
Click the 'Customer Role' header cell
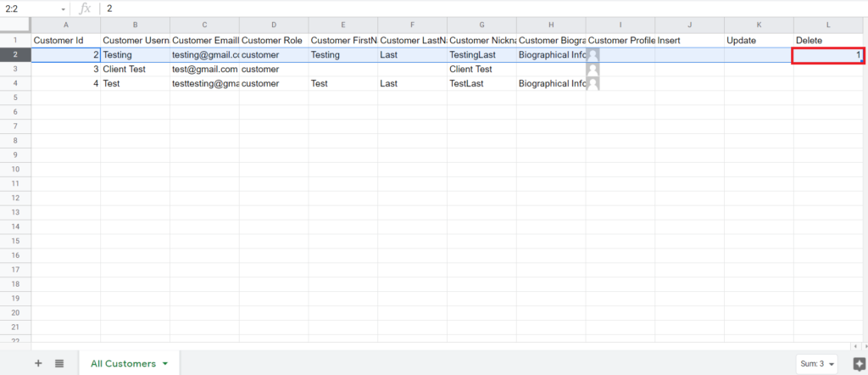coord(274,41)
